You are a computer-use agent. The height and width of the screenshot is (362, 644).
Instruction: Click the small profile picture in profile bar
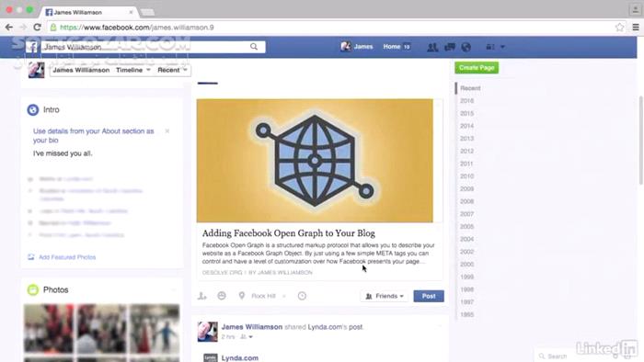[x=36, y=70]
